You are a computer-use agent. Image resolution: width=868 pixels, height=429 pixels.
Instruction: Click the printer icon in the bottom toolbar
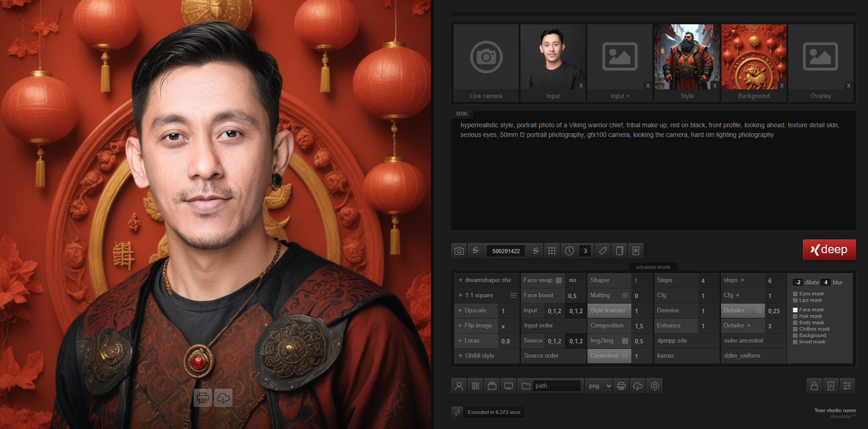tap(621, 386)
